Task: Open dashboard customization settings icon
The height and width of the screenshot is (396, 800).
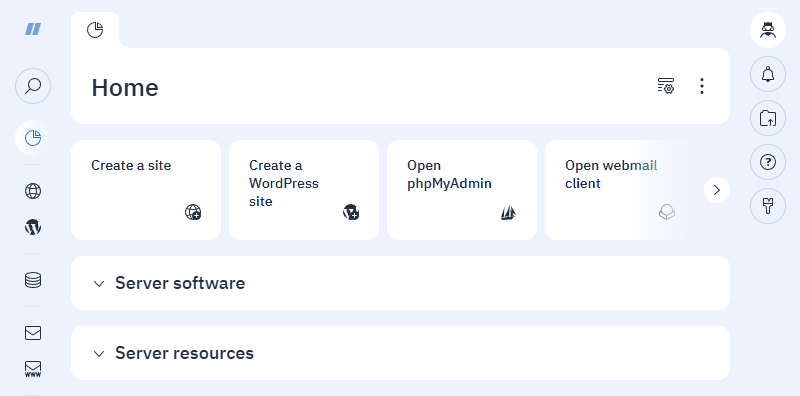Action: point(666,86)
